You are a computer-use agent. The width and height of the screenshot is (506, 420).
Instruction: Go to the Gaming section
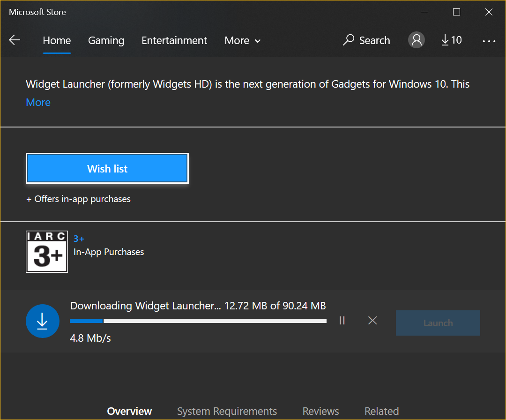tap(106, 40)
